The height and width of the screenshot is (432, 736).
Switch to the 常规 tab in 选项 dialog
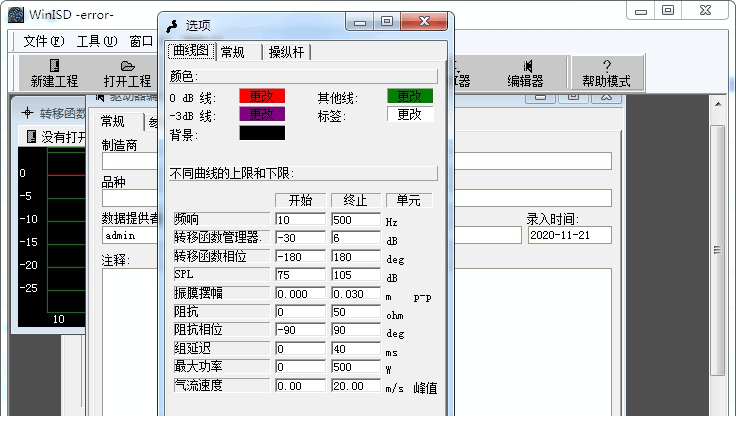click(238, 52)
